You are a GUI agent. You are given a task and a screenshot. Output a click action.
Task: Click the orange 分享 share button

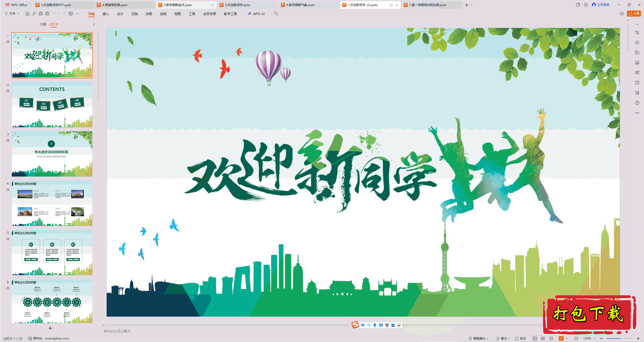coord(634,14)
